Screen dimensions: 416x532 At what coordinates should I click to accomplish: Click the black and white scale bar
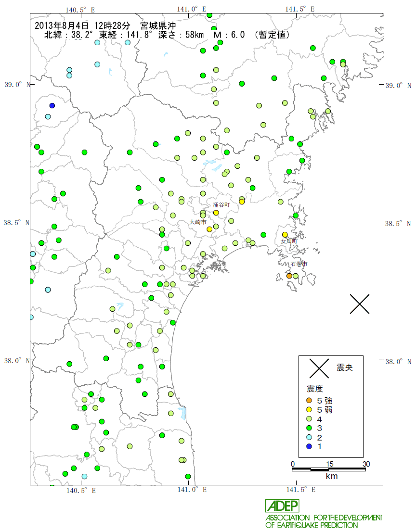pyautogui.click(x=329, y=469)
